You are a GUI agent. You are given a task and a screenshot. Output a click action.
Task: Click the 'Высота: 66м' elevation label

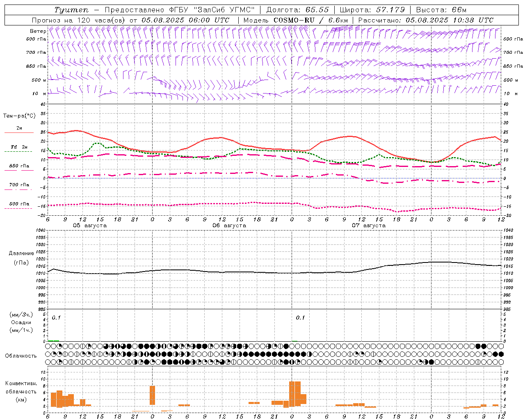[441, 10]
